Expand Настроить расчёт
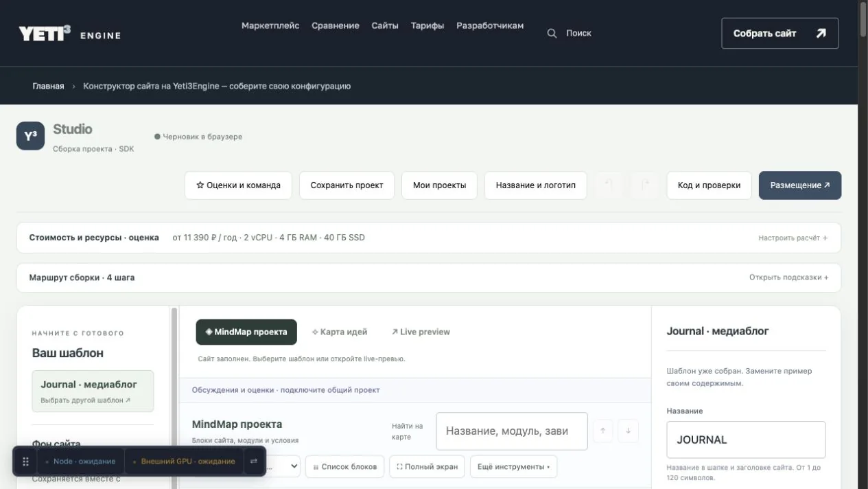The height and width of the screenshot is (489, 868). pos(793,238)
